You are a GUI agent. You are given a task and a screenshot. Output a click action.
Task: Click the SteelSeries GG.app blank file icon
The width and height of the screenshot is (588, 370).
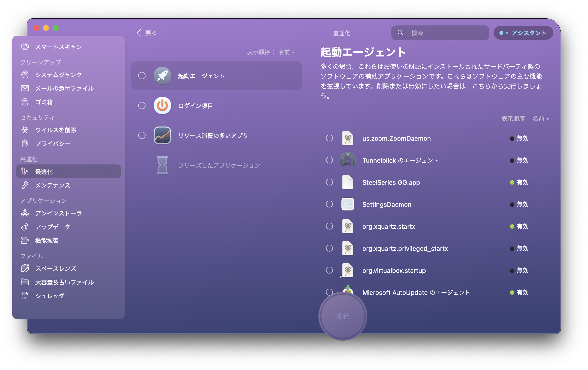(x=348, y=182)
